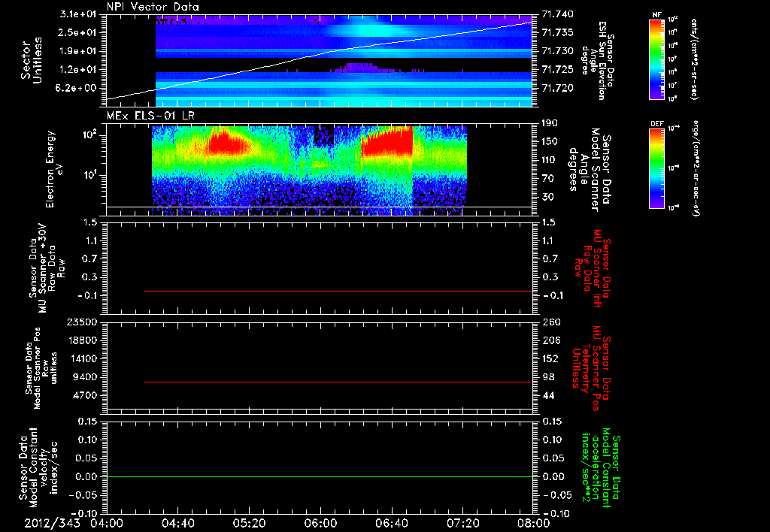Click the '71.730' elevation tick value
The width and height of the screenshot is (770, 532).
point(557,51)
